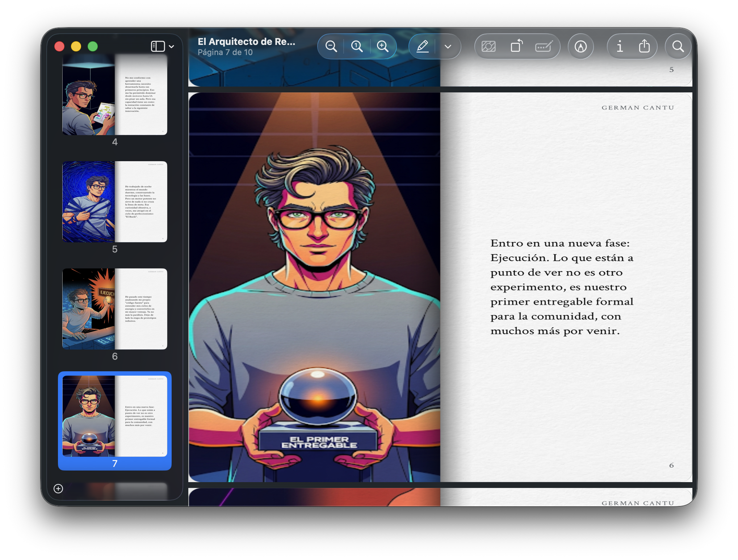Click the Zoom Out magnifier icon
The height and width of the screenshot is (560, 738).
(331, 46)
